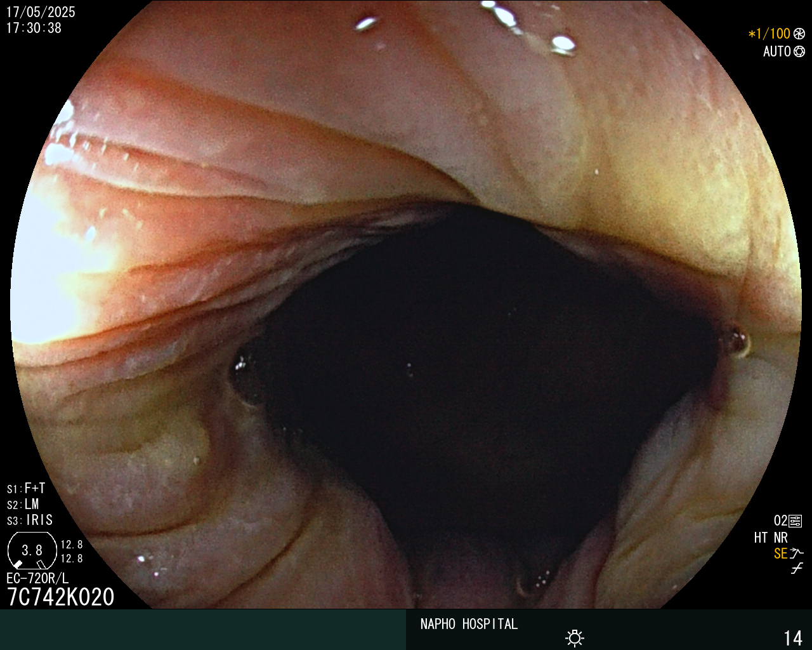Click the time text 17:30:38
812x650 pixels.
34,28
